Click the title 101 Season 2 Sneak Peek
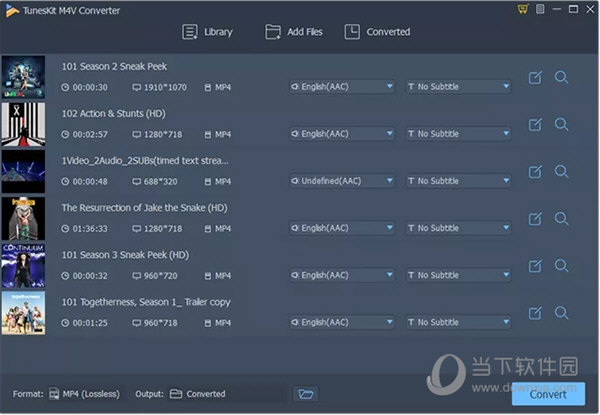 pyautogui.click(x=114, y=67)
